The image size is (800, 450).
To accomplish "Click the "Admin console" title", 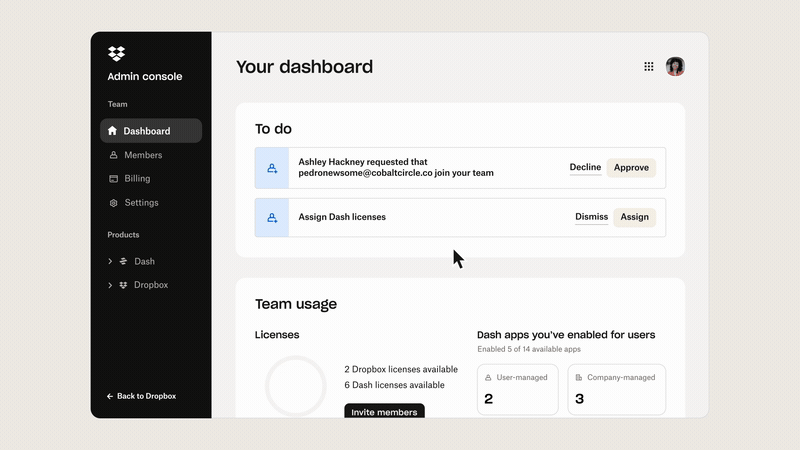I will pos(145,77).
